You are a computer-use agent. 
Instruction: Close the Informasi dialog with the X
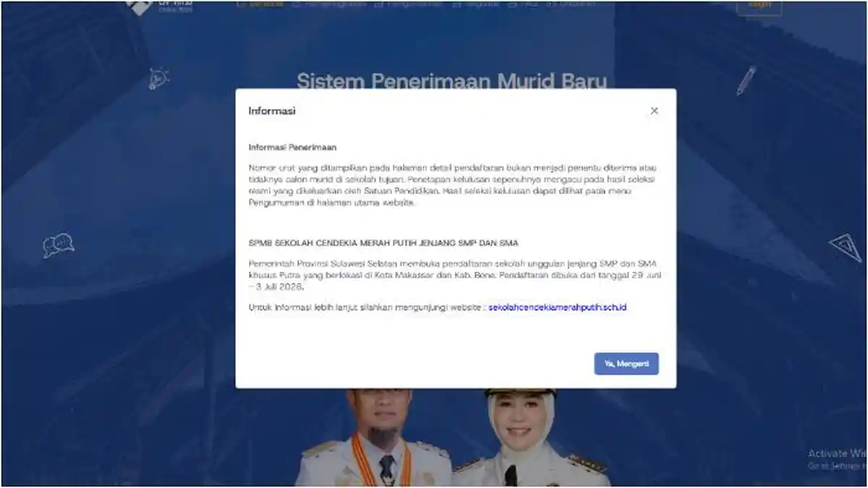[x=654, y=111]
